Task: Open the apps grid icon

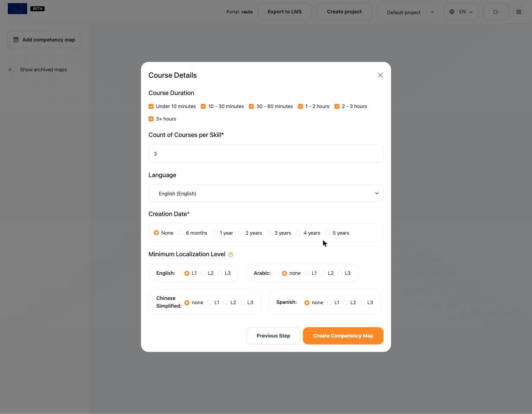Action: click(519, 12)
